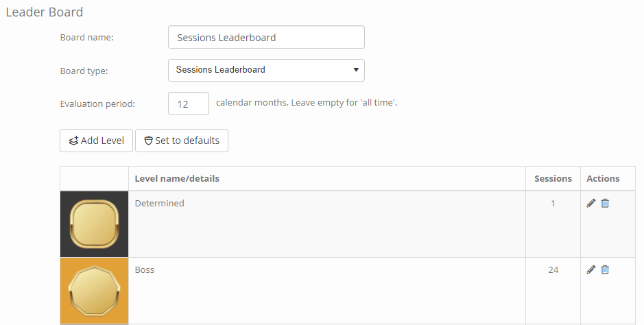Click the Board type dropdown arrow
This screenshot has height=325, width=644.
click(356, 70)
